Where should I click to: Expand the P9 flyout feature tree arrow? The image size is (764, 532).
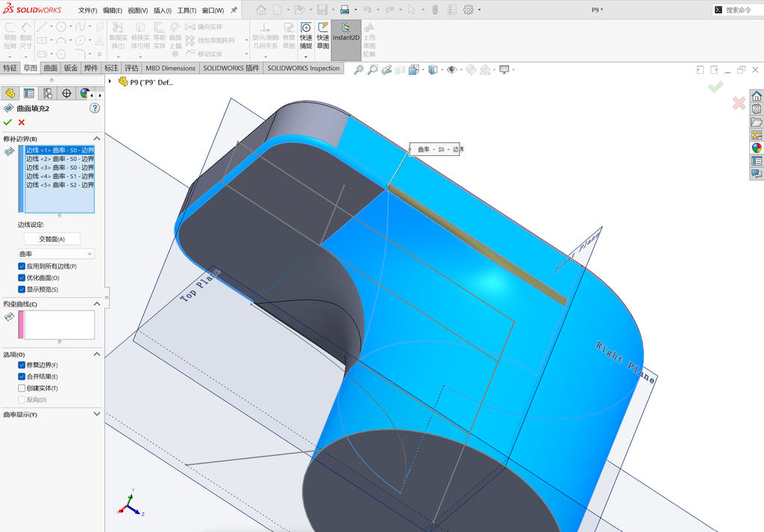coord(110,81)
